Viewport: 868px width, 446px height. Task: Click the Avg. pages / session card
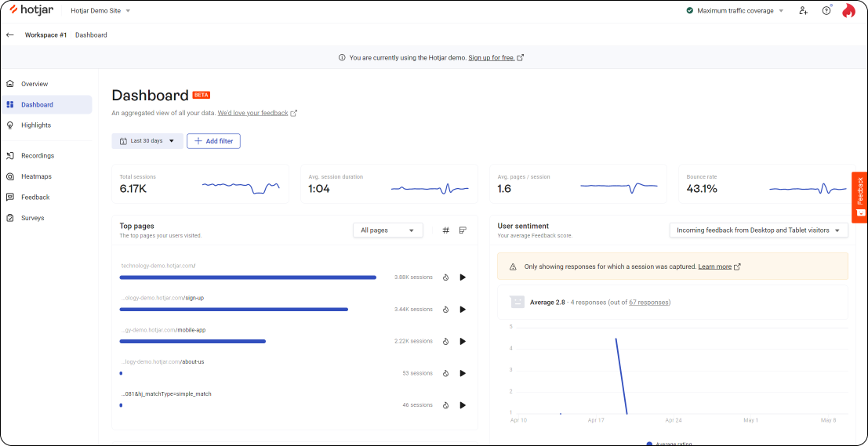(578, 183)
